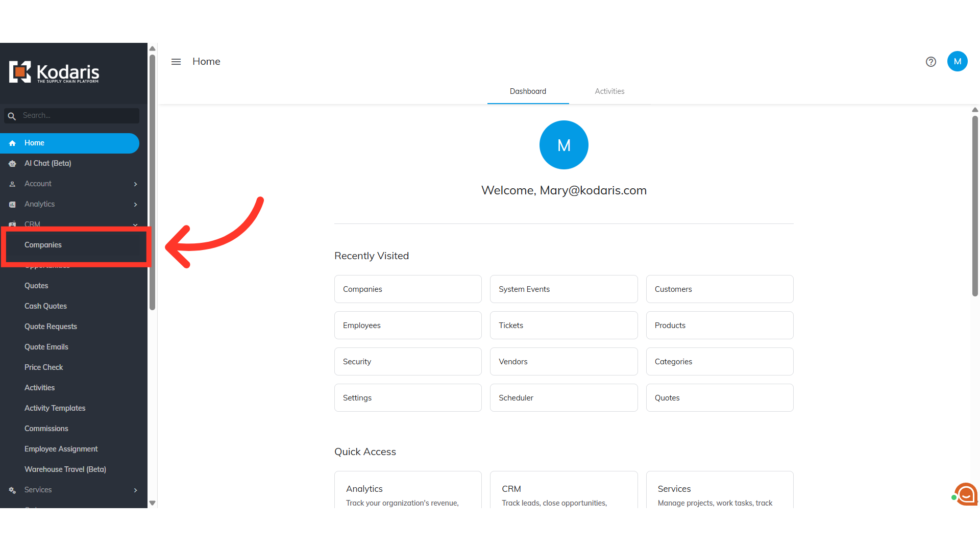Image resolution: width=980 pixels, height=551 pixels.
Task: Expand the Services menu chevron
Action: (x=135, y=490)
